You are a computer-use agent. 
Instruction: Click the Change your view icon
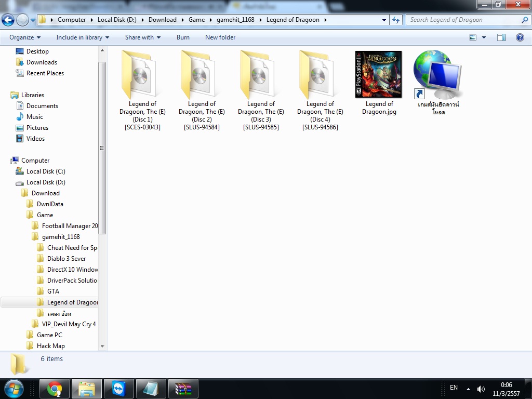click(x=473, y=37)
